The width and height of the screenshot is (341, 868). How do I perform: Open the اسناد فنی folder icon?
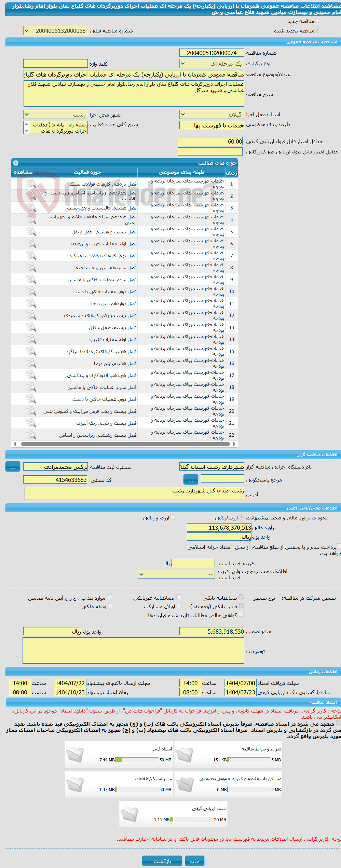pos(75,755)
